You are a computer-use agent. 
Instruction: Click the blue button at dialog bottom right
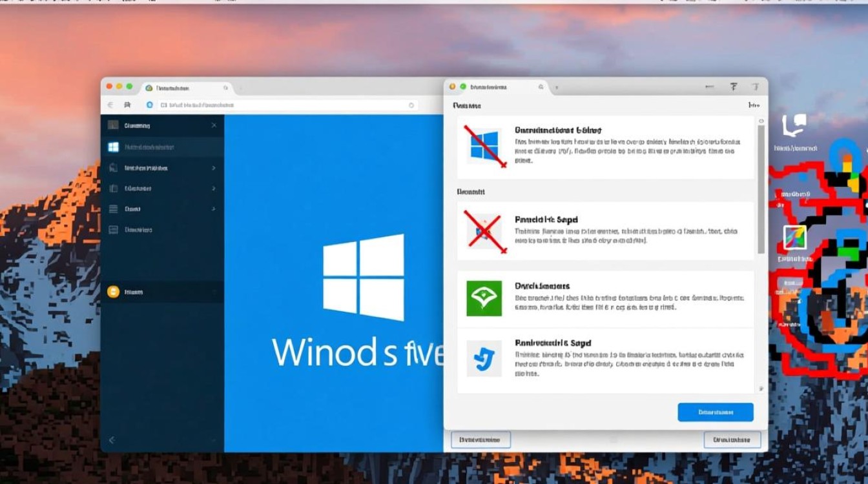pyautogui.click(x=716, y=412)
